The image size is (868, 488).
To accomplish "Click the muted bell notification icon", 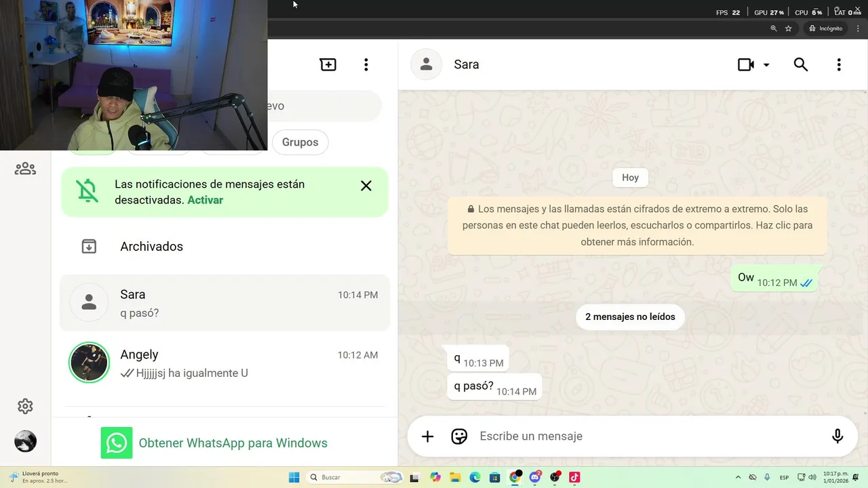I will [x=87, y=192].
